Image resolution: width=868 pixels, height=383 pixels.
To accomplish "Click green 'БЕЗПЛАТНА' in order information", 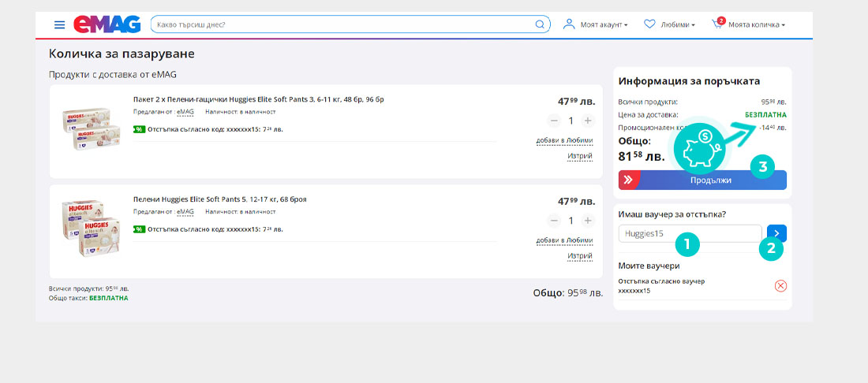I will [764, 115].
